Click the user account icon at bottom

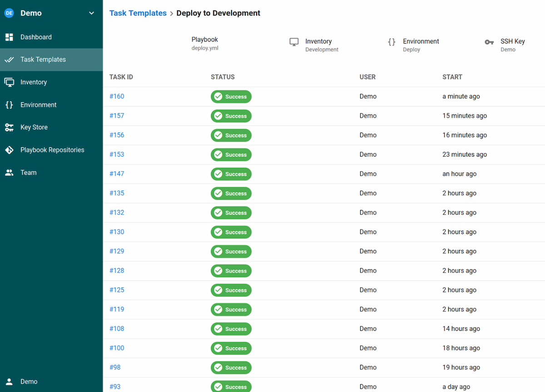(9, 382)
